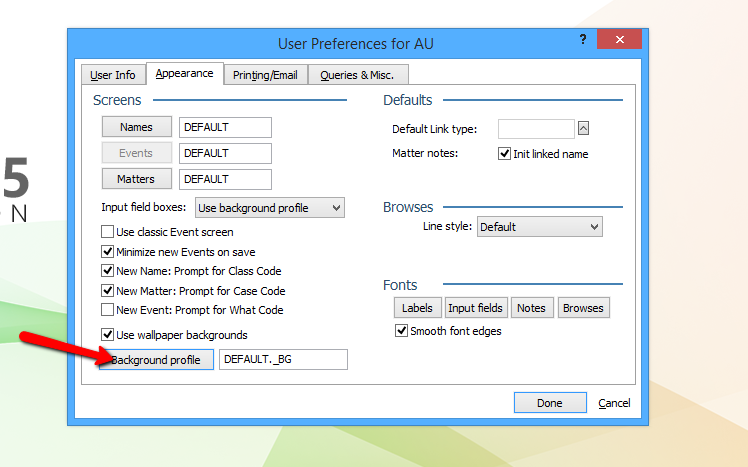Open the help question mark button
The height and width of the screenshot is (467, 748).
tap(582, 39)
